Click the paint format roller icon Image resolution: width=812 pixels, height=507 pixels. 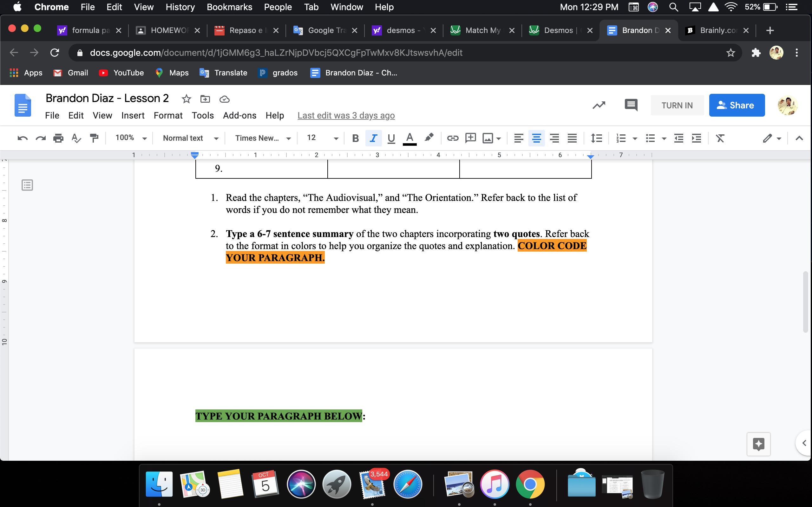coord(94,138)
